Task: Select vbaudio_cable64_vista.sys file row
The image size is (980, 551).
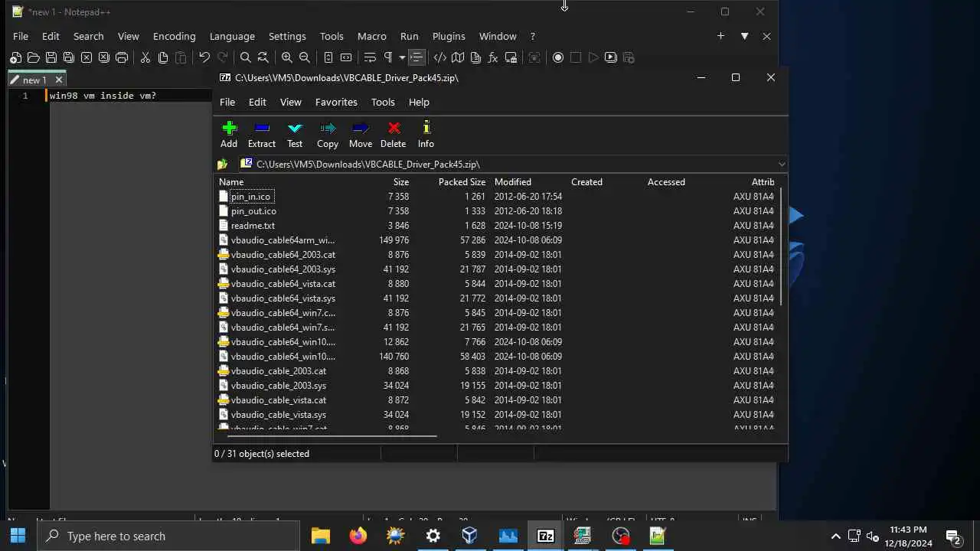Action: [495, 298]
